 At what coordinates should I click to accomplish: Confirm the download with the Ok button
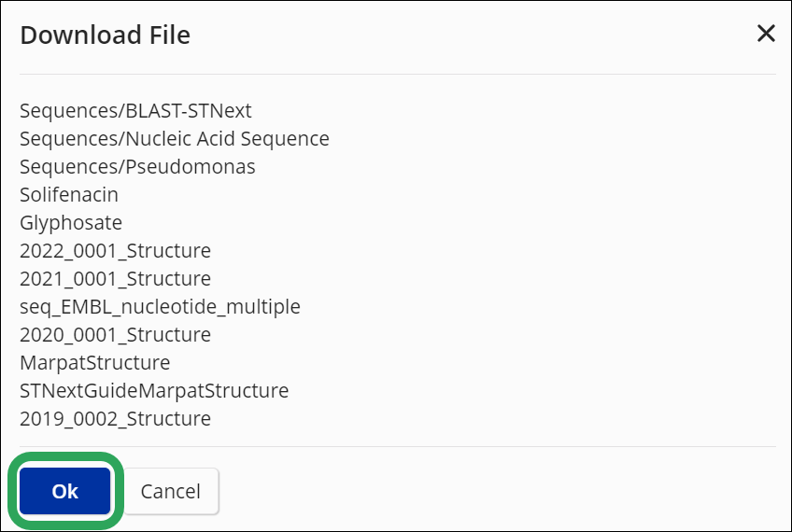65,491
